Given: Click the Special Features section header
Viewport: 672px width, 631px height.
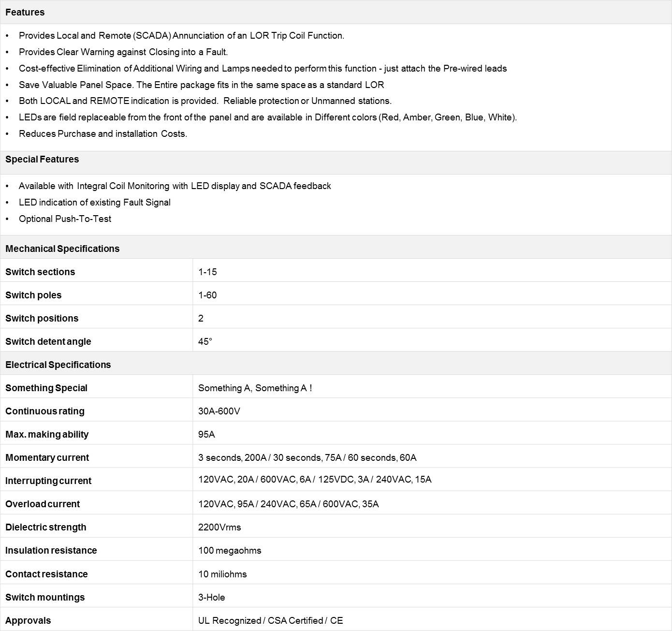Looking at the screenshot, I should (42, 160).
